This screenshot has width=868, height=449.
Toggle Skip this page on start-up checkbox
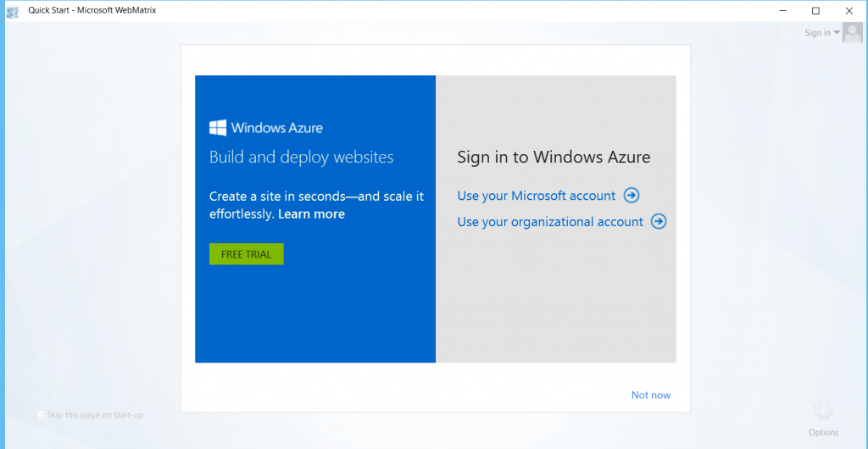[41, 414]
